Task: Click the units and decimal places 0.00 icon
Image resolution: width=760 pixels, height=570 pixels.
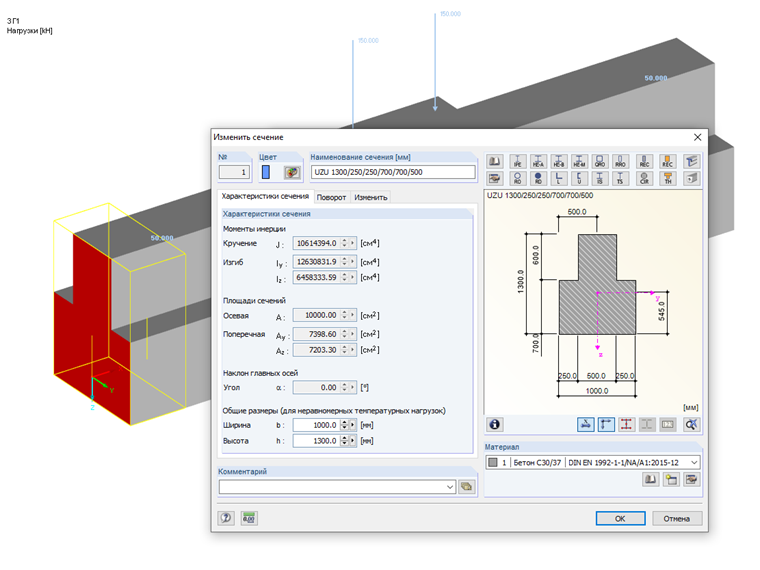Action: [249, 518]
